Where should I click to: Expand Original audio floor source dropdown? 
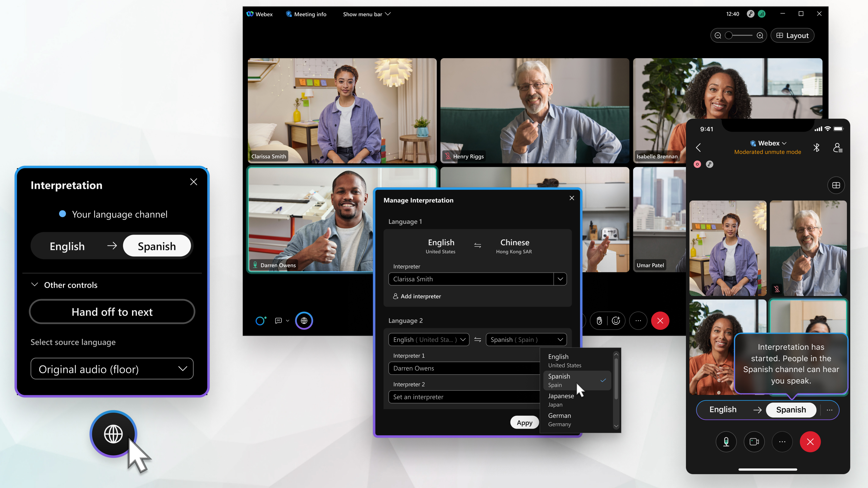pos(184,369)
